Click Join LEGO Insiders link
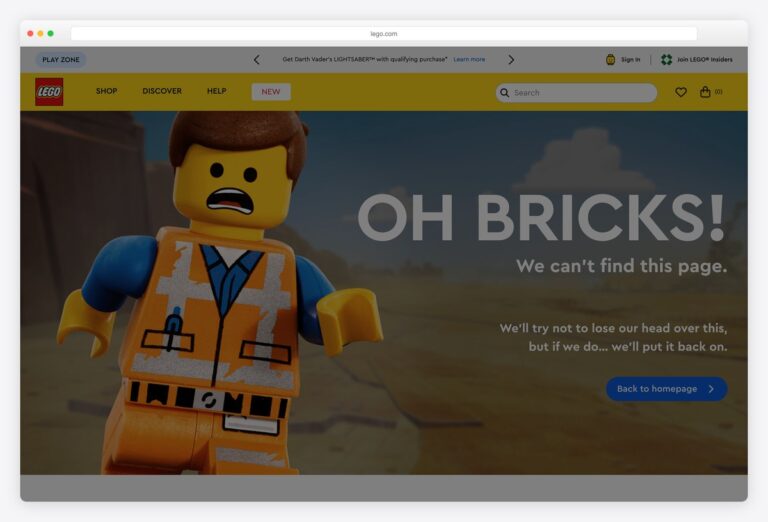The height and width of the screenshot is (522, 768). [x=705, y=60]
